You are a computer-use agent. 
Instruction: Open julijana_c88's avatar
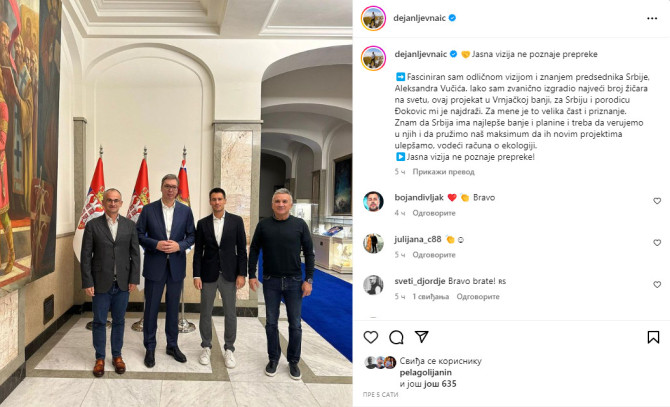coord(373,243)
